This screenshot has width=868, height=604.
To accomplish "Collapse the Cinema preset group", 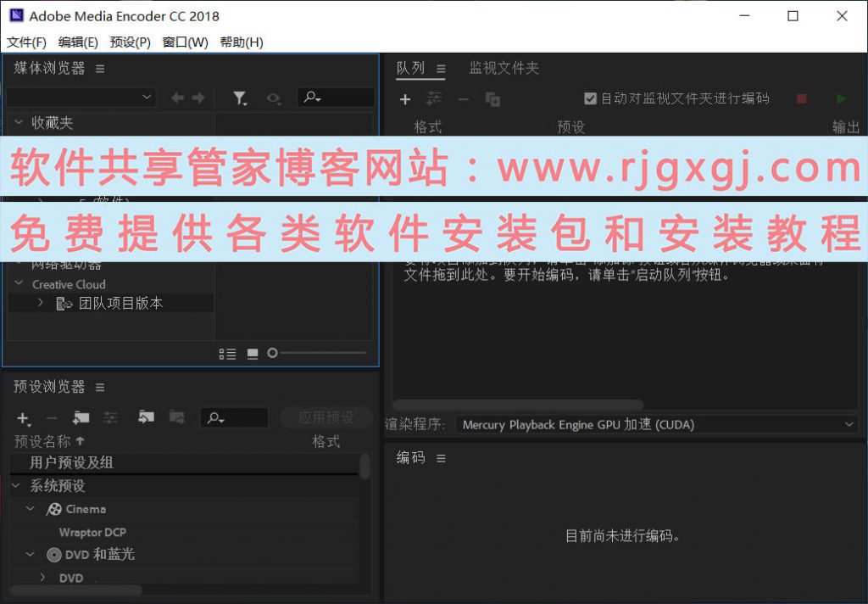I will [x=31, y=509].
